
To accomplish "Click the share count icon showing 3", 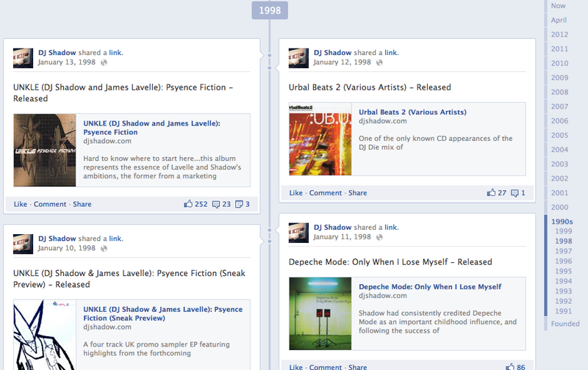I will point(239,204).
